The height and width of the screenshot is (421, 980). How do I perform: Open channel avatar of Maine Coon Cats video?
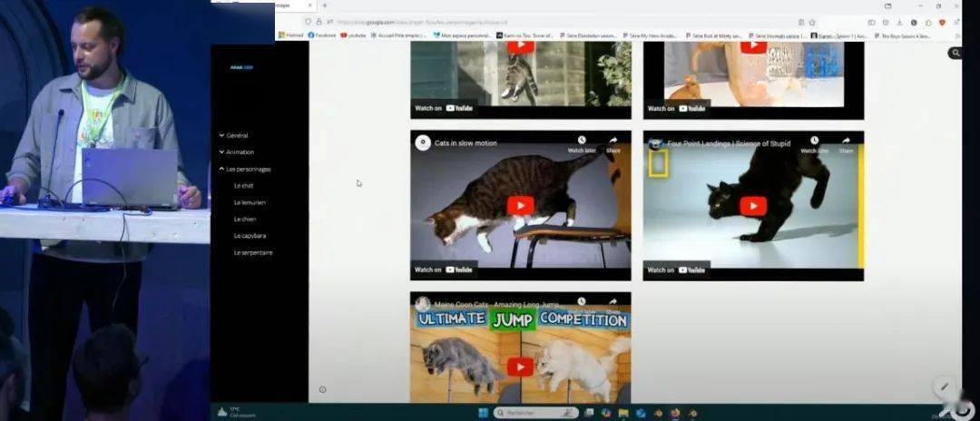tap(423, 304)
